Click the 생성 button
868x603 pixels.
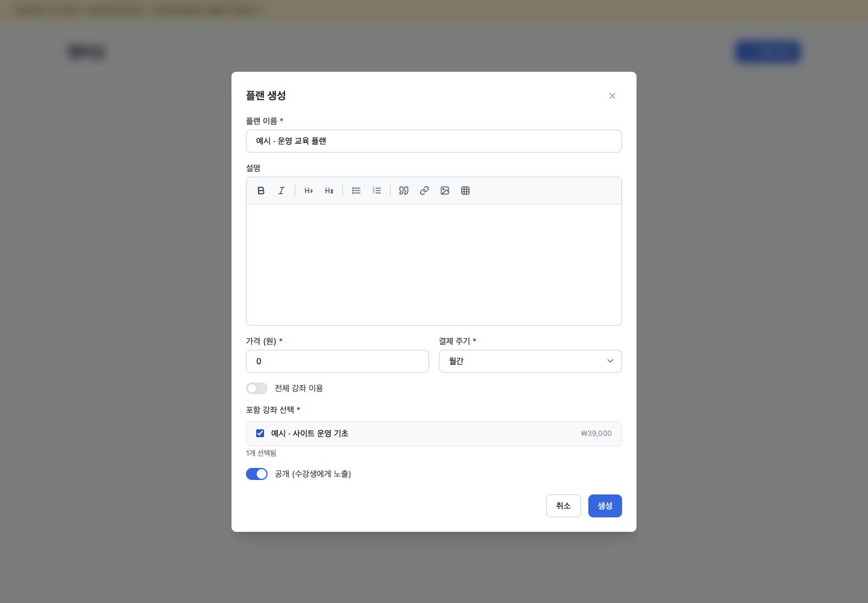click(x=605, y=506)
